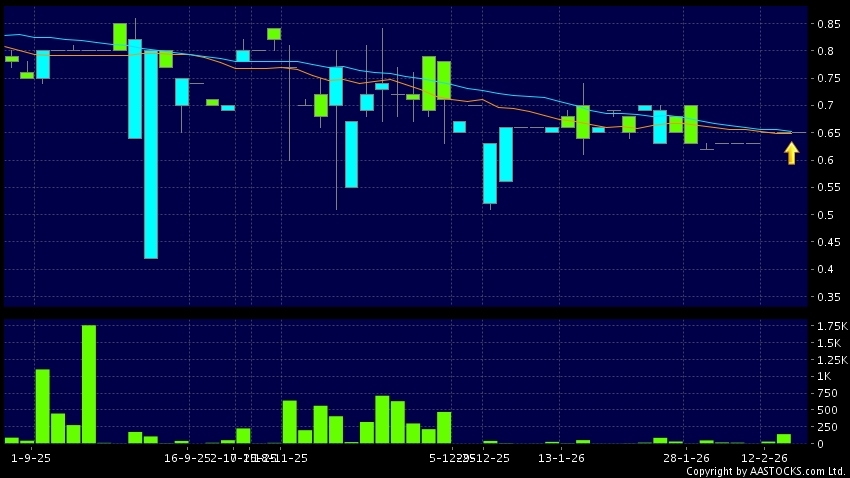
Task: Click the 1.75K volume axis label
Action: [x=830, y=327]
